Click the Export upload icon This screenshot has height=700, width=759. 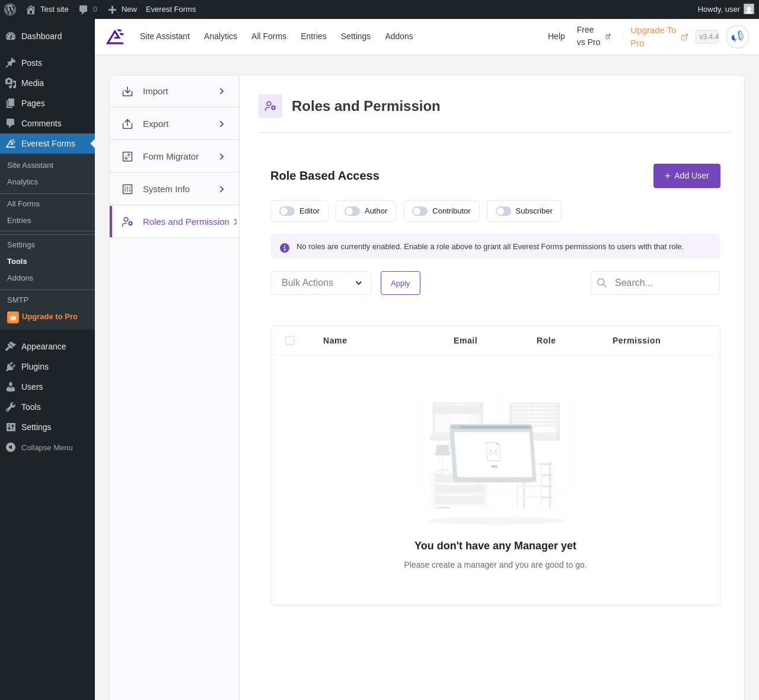[x=127, y=124]
